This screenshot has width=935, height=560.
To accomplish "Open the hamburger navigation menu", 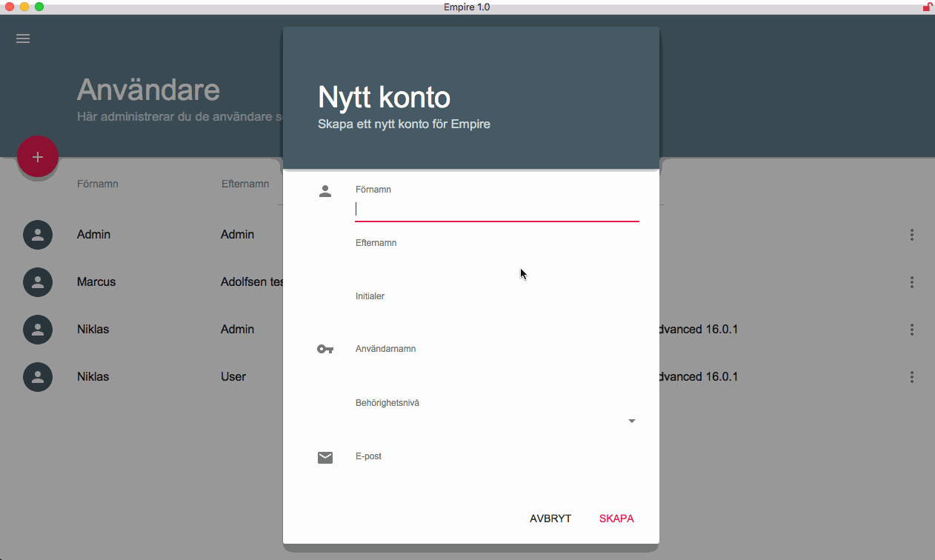I will (x=23, y=39).
